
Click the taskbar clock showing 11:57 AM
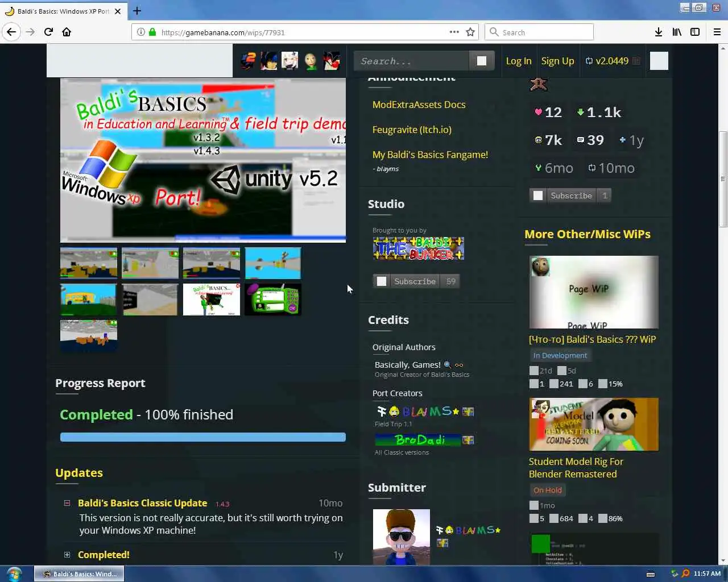tap(707, 573)
